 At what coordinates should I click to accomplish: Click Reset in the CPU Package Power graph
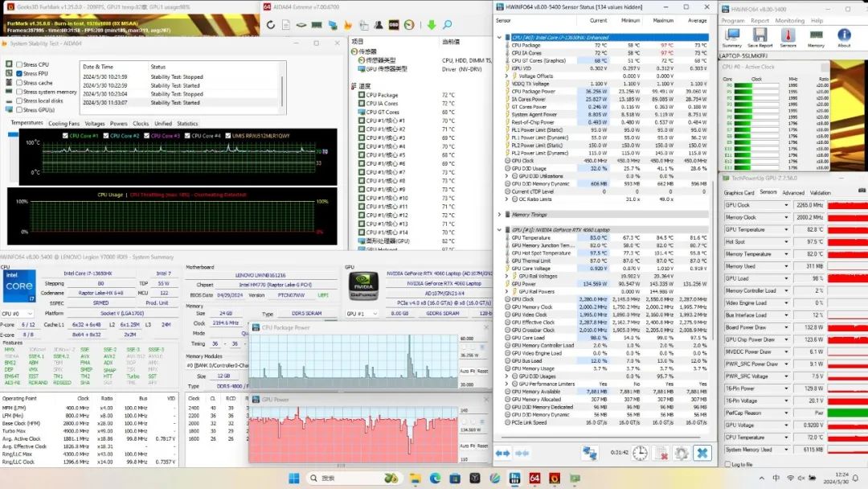point(483,371)
